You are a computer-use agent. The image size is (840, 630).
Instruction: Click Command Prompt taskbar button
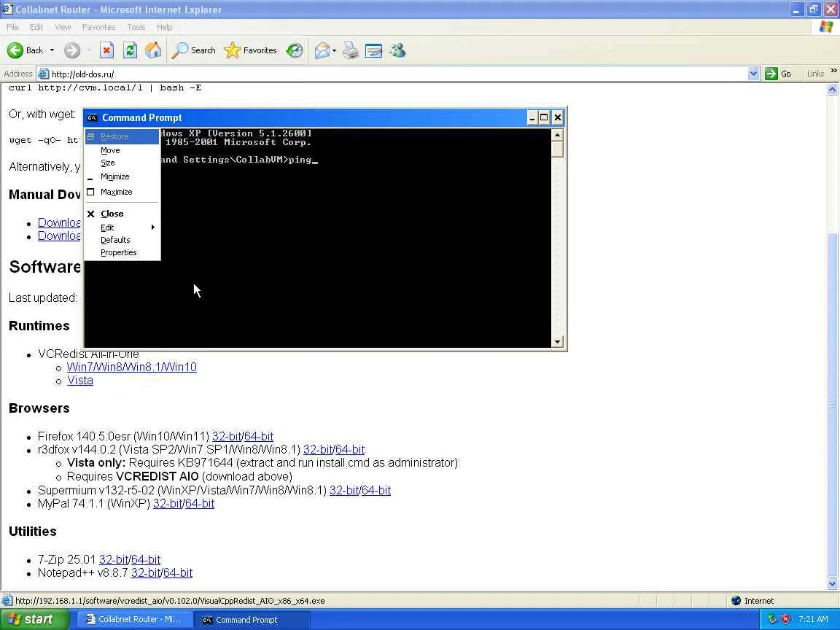point(252,619)
